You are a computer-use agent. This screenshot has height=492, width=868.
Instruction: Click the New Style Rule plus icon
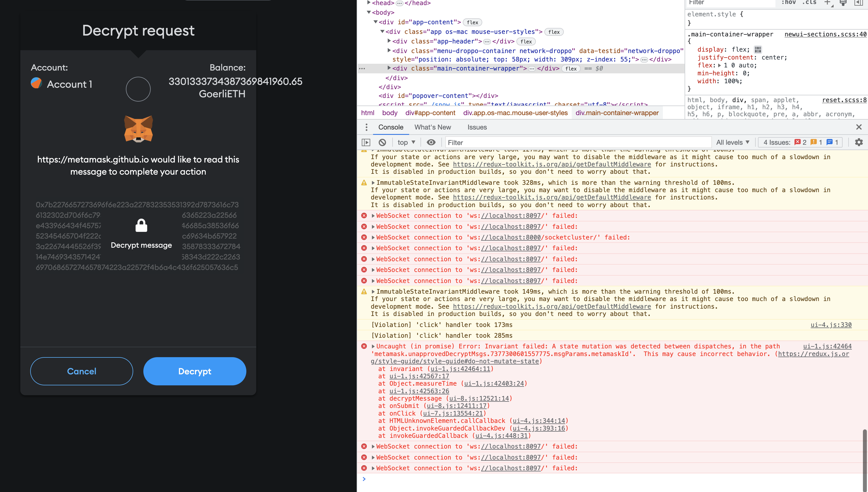coord(827,3)
